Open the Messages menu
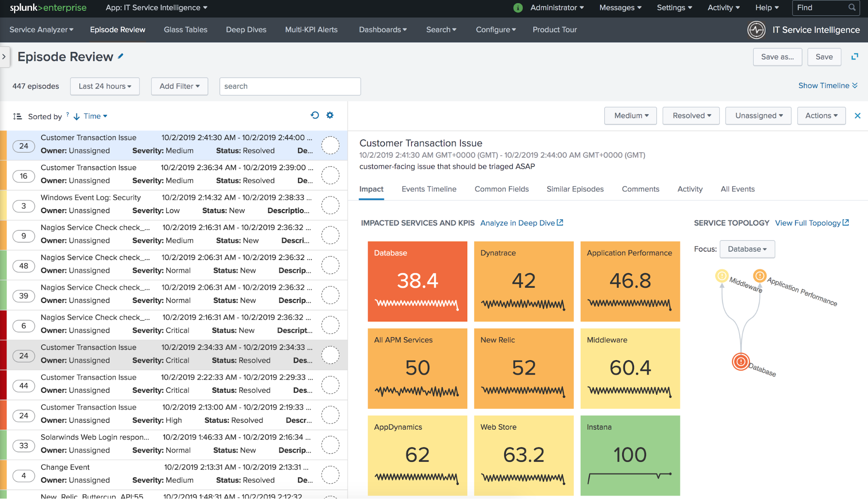868x499 pixels. [620, 8]
